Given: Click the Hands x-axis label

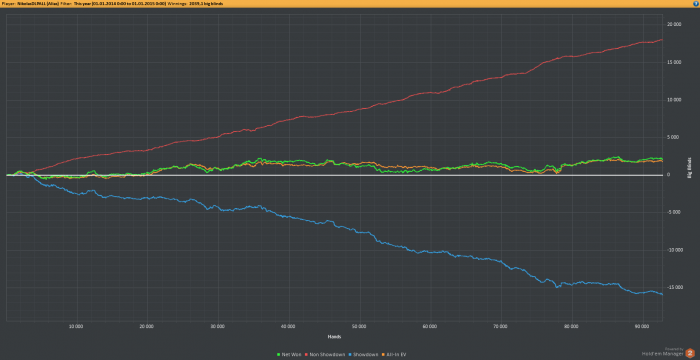Looking at the screenshot, I should (x=334, y=337).
